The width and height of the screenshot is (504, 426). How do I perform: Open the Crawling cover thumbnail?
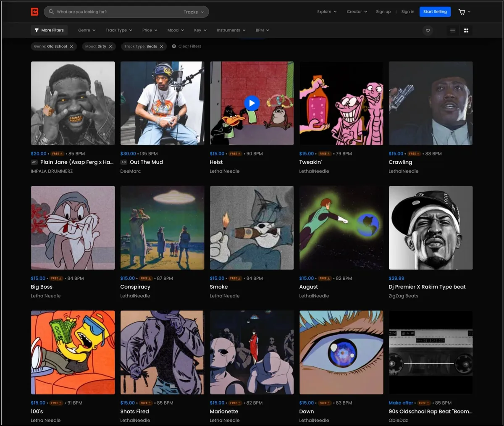click(x=430, y=103)
